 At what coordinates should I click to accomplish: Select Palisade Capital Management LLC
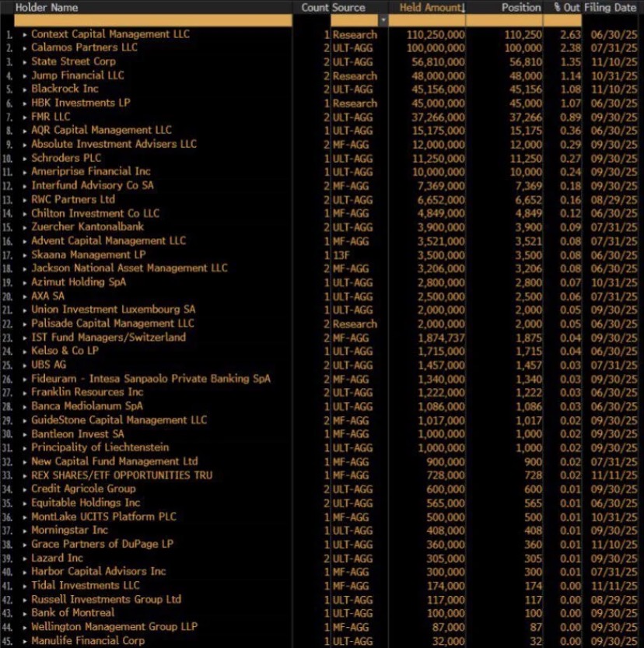[x=113, y=324]
